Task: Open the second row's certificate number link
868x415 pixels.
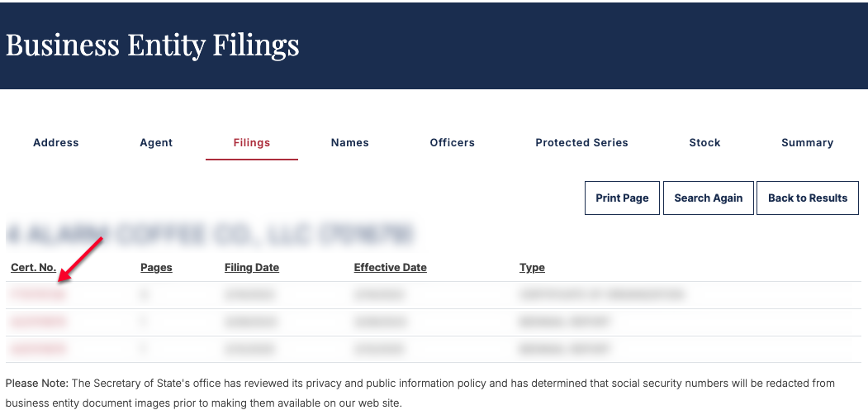Action: click(38, 322)
